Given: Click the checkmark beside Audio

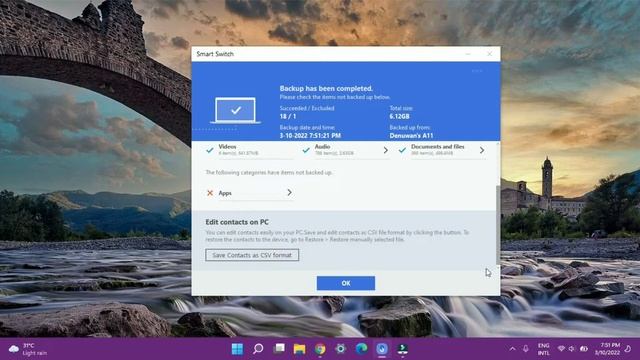Looking at the screenshot, I should coord(306,150).
